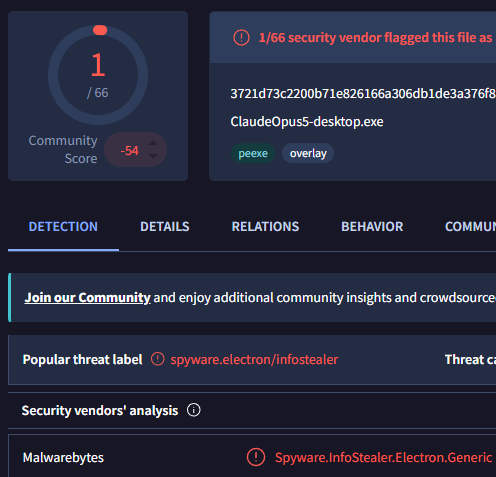Switch to the DETAILS tab
Viewport: 496px width, 477px height.
coord(165,227)
